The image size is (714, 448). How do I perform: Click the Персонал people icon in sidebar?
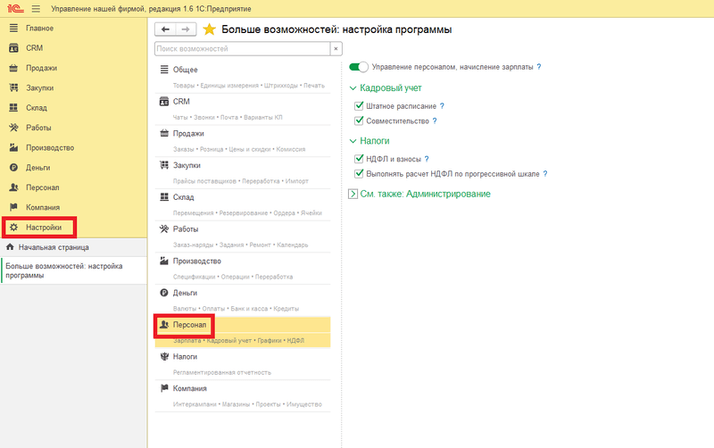pyautogui.click(x=14, y=188)
